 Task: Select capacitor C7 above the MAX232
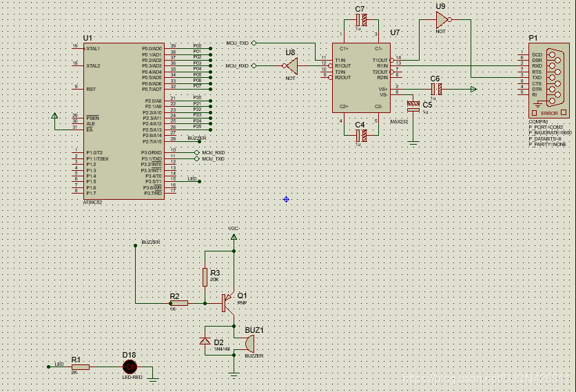click(360, 20)
